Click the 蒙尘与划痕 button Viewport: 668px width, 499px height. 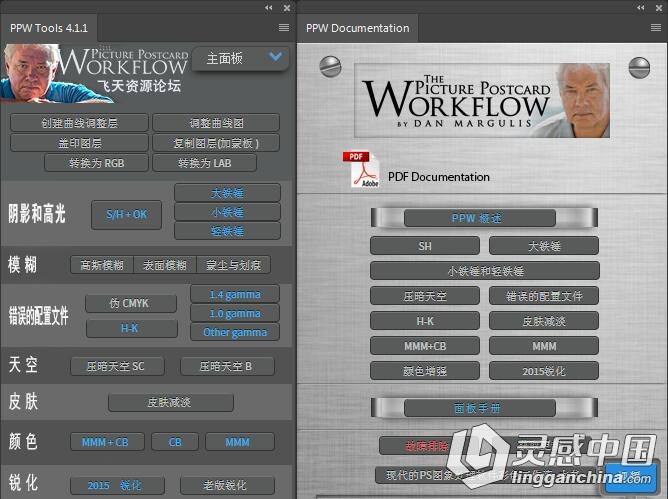(x=233, y=265)
